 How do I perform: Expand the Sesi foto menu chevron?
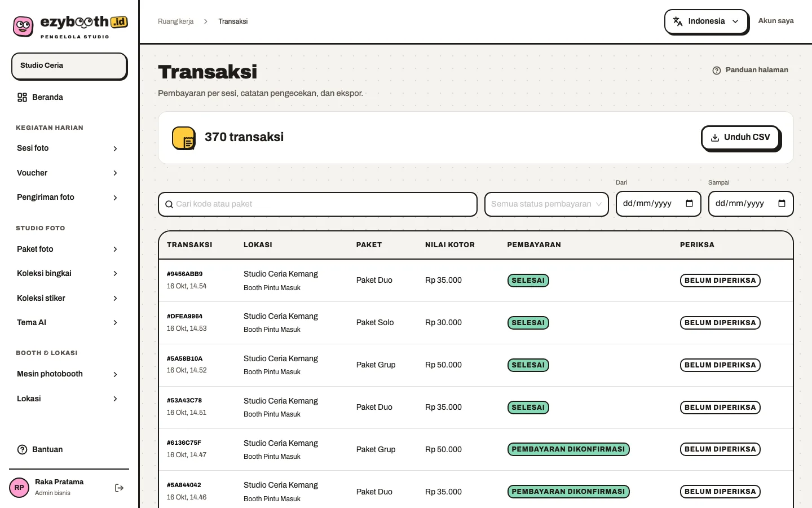coord(115,148)
